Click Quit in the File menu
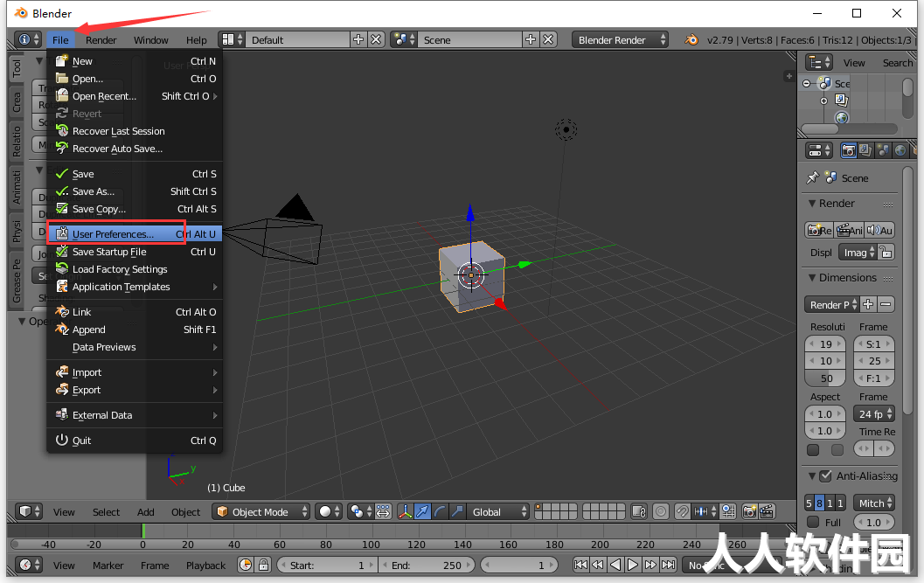924x583 pixels. coord(135,441)
